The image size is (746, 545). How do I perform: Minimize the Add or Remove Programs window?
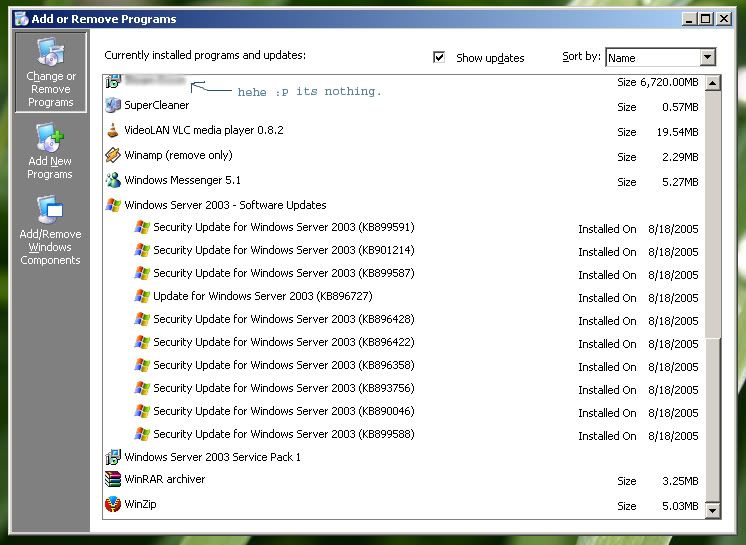pos(689,19)
